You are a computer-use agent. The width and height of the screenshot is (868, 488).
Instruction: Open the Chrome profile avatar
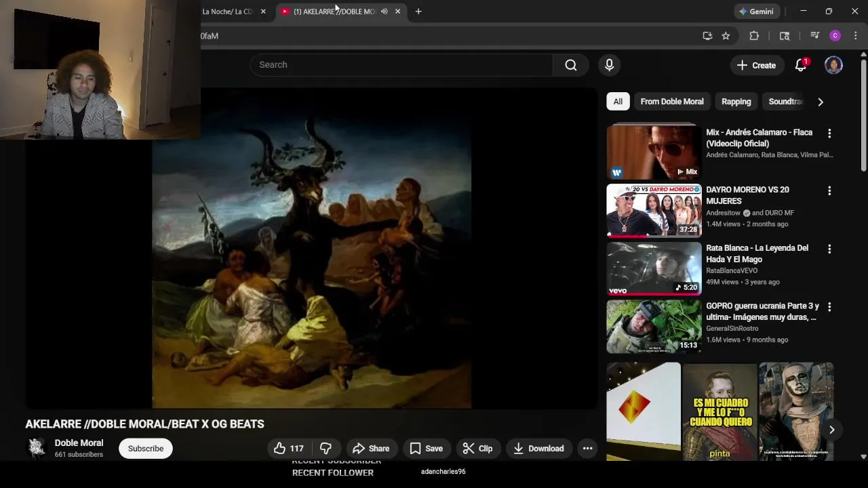pos(835,36)
